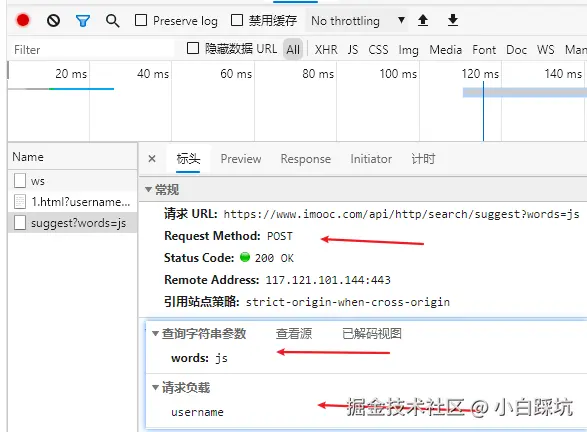Click the 20 ms timeline marker
This screenshot has width=587, height=432.
pos(71,73)
